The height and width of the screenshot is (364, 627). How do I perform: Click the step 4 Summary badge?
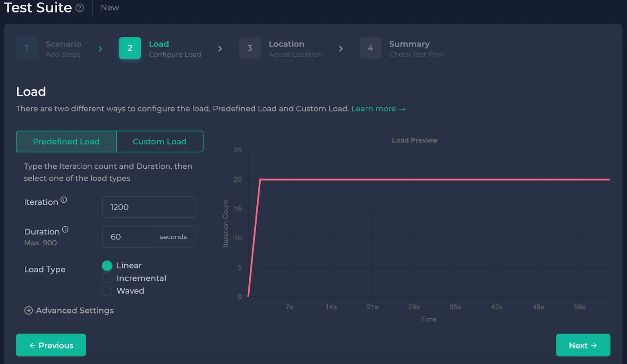click(x=370, y=48)
